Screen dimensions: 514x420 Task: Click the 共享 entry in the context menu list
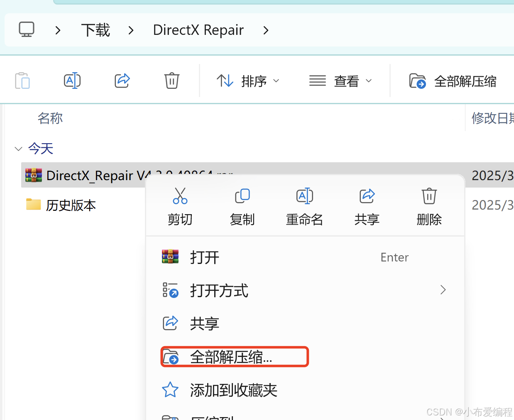305,324
